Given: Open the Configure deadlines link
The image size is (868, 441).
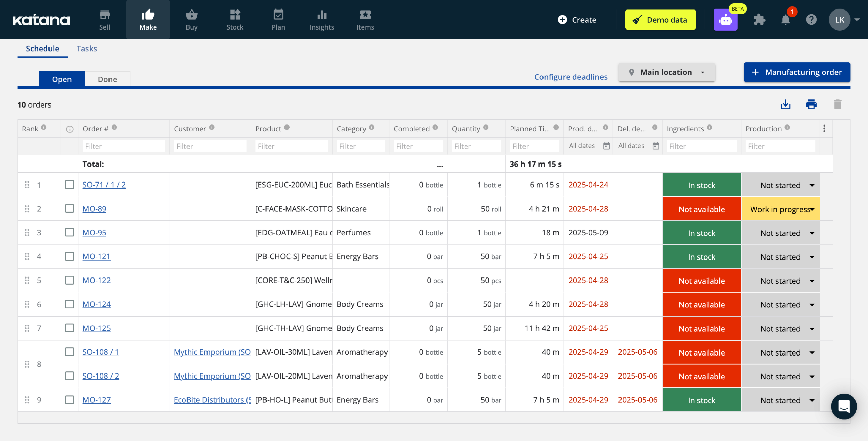Looking at the screenshot, I should [571, 77].
